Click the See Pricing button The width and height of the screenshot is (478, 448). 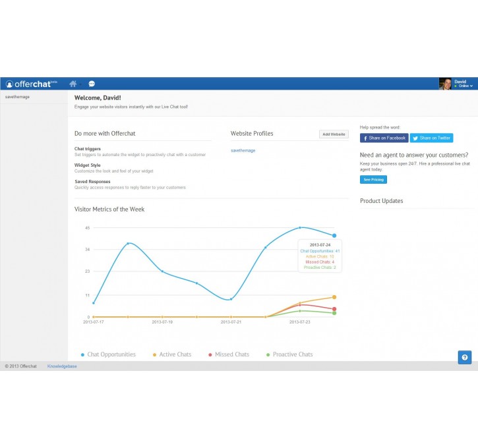tap(373, 180)
